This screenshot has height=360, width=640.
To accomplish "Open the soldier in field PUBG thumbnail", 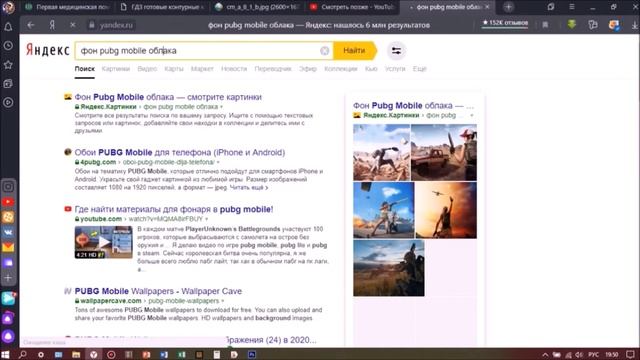I will click(389, 268).
